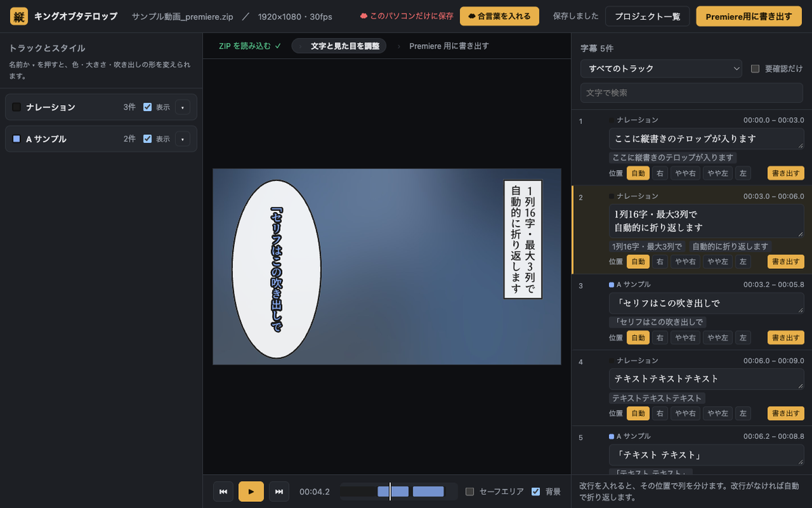
Task: Click the 合言葉を入れる button
Action: click(499, 16)
